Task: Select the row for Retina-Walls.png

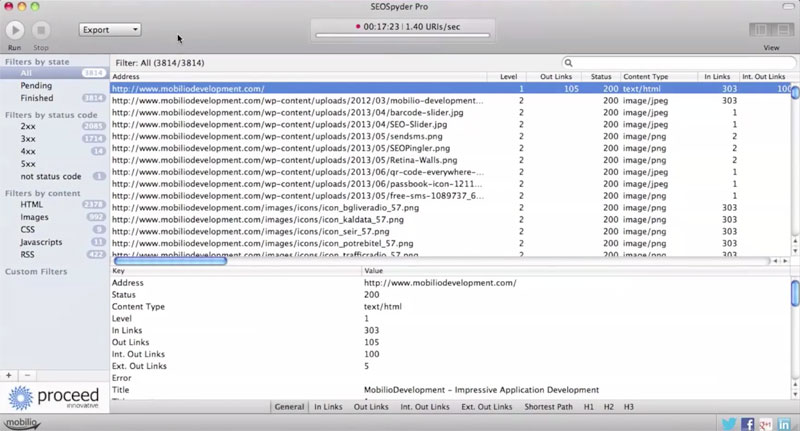Action: point(451,160)
